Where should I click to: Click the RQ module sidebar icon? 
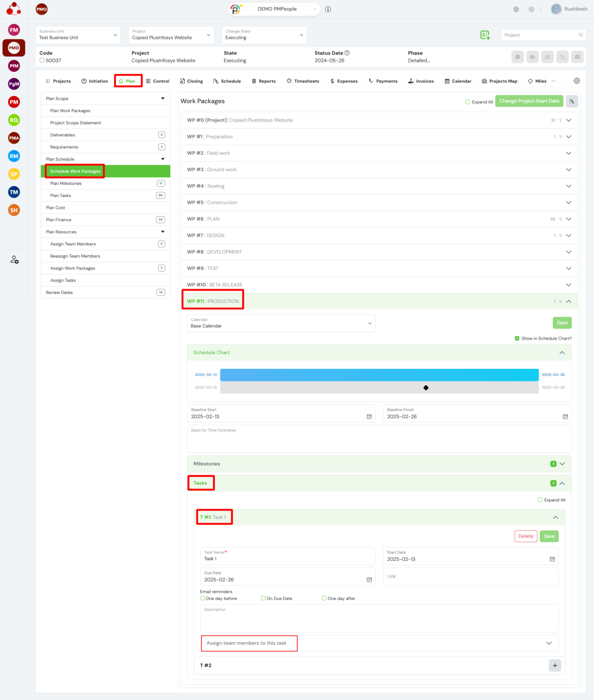14,120
